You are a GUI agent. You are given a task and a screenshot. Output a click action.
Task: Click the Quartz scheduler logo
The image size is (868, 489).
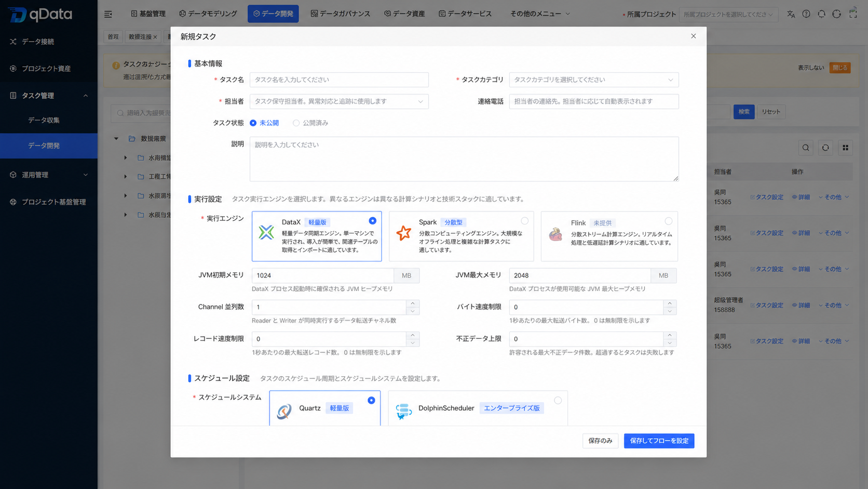284,412
